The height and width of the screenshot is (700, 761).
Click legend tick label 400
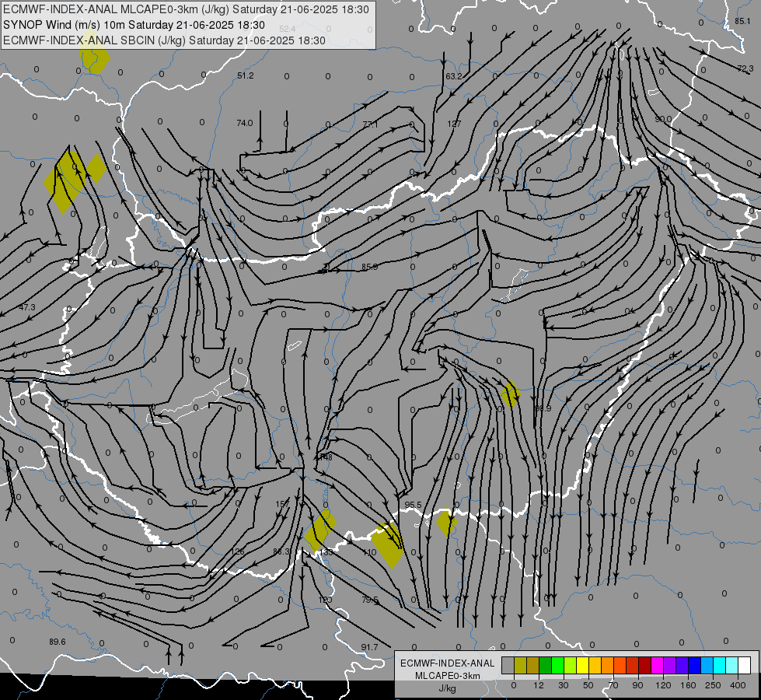click(x=738, y=685)
